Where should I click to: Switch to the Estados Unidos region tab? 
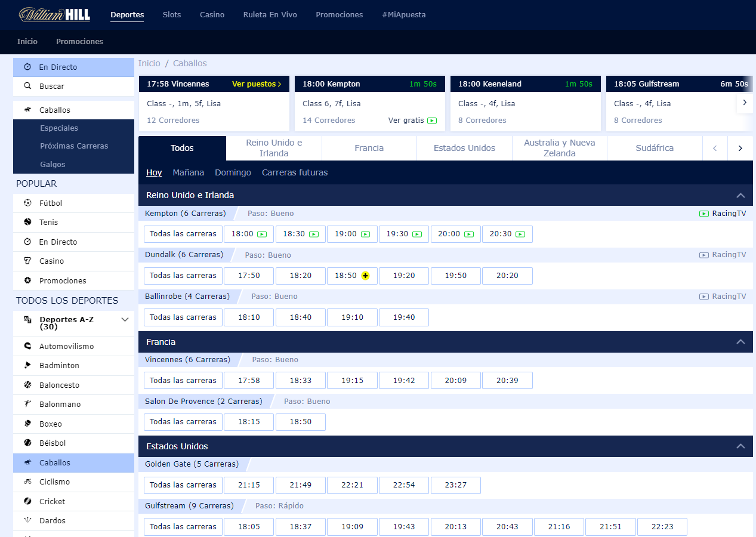point(464,148)
